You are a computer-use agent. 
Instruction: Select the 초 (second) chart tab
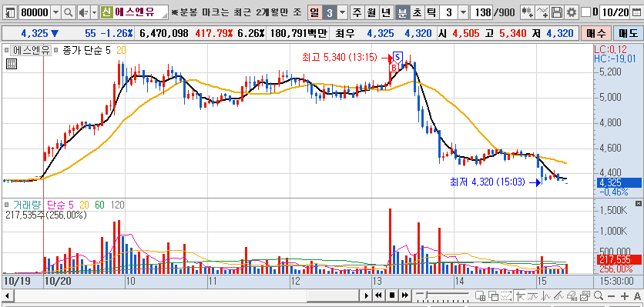tap(417, 13)
